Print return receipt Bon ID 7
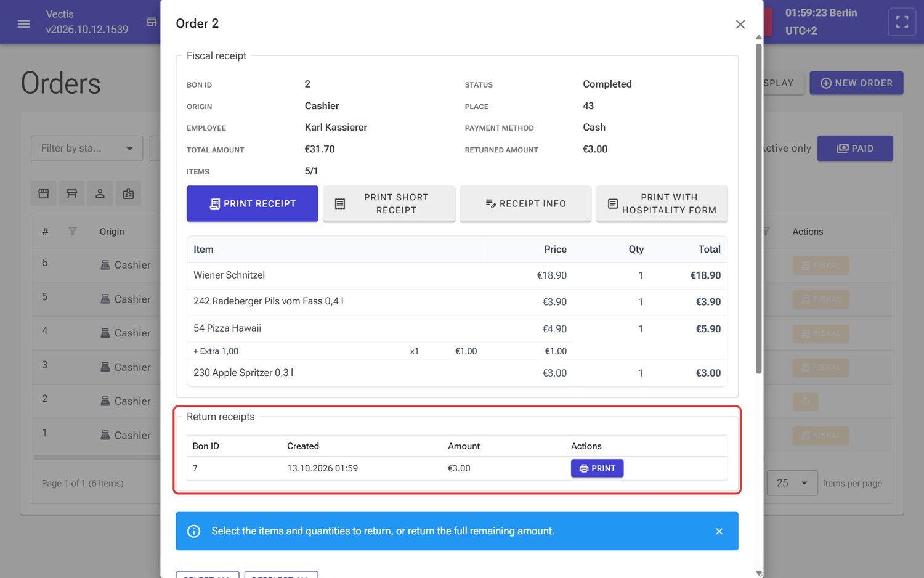924x578 pixels. (597, 468)
